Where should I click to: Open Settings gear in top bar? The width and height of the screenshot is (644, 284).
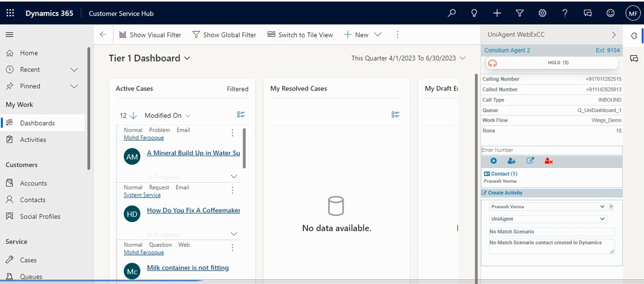542,14
